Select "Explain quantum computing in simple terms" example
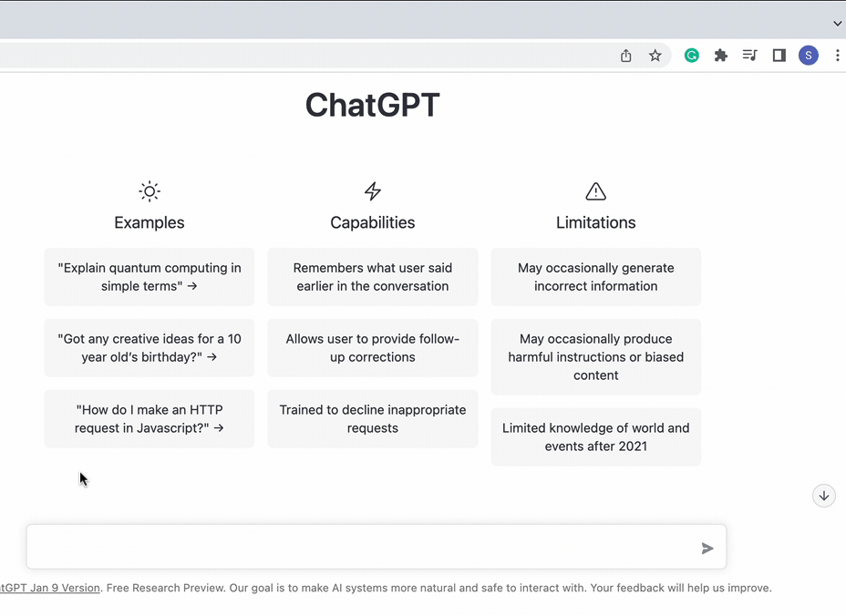This screenshot has height=616, width=846. point(150,277)
